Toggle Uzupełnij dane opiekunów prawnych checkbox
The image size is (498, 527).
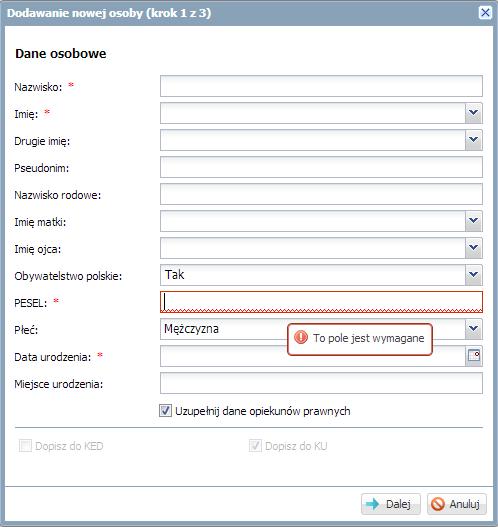click(165, 411)
